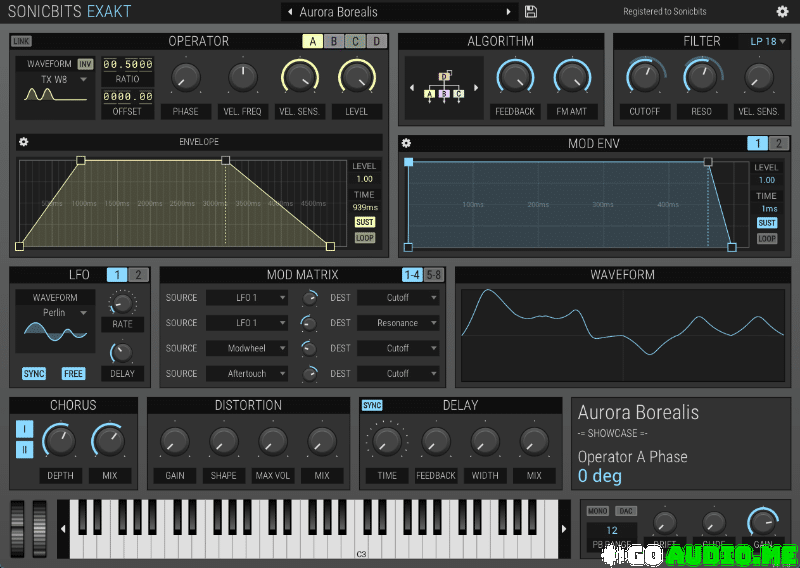This screenshot has width=800, height=568.
Task: Open Aurora Borealis preset selector
Action: (399, 12)
